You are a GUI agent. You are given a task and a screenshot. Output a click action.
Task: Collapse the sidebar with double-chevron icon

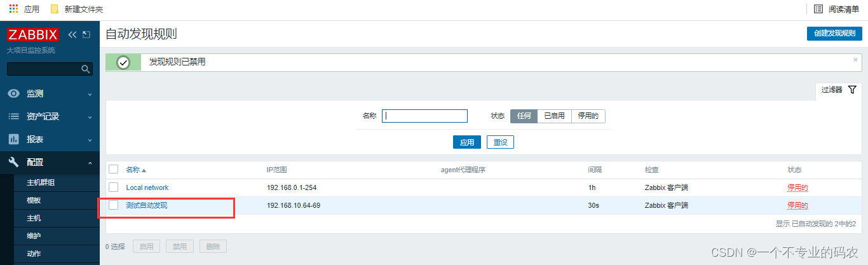[72, 35]
